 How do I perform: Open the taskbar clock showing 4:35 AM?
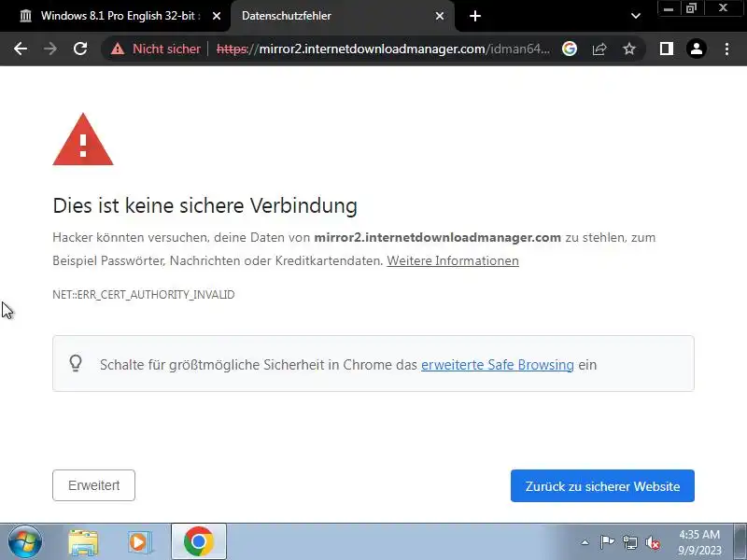699,542
